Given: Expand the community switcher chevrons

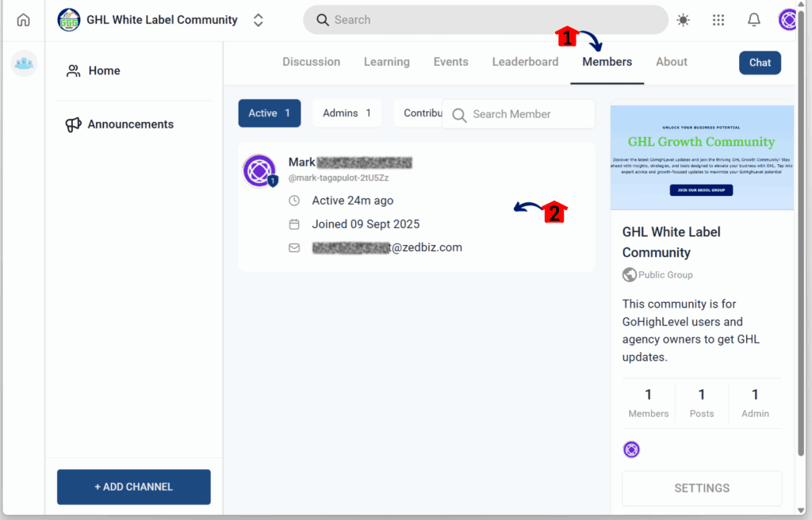Looking at the screenshot, I should click(x=259, y=20).
